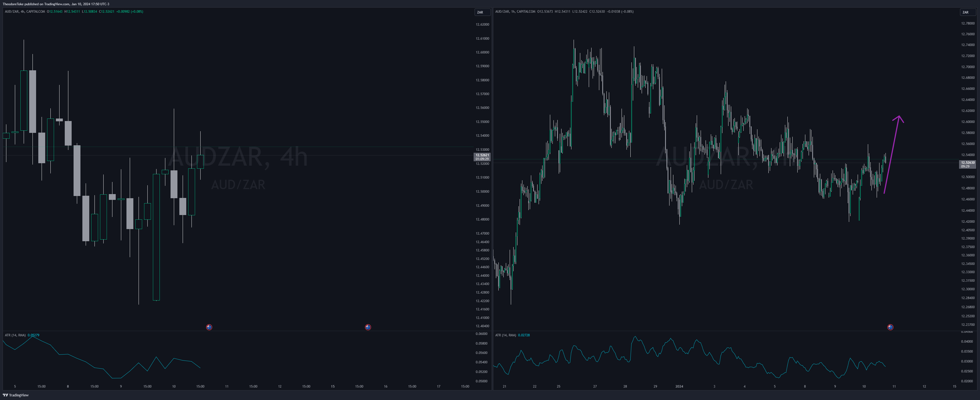The height and width of the screenshot is (400, 980).
Task: Click the ATR value 0.02728 on 1h chart
Action: (x=524, y=335)
